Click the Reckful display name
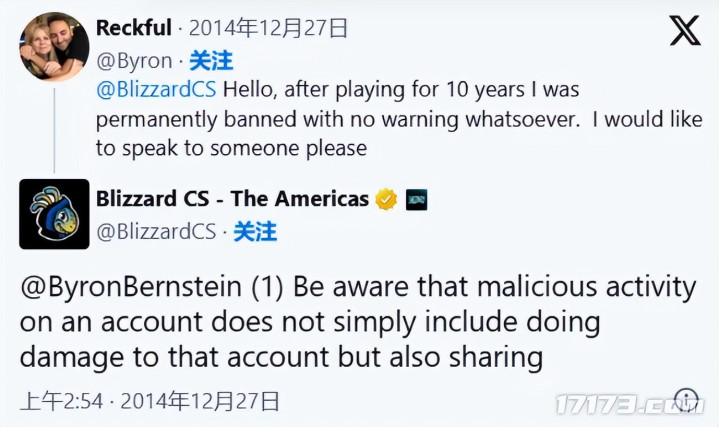719x427 pixels. coord(134,28)
